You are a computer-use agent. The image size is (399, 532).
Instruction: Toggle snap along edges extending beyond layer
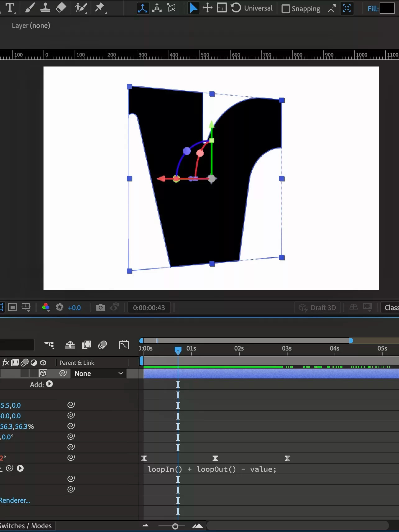click(332, 9)
